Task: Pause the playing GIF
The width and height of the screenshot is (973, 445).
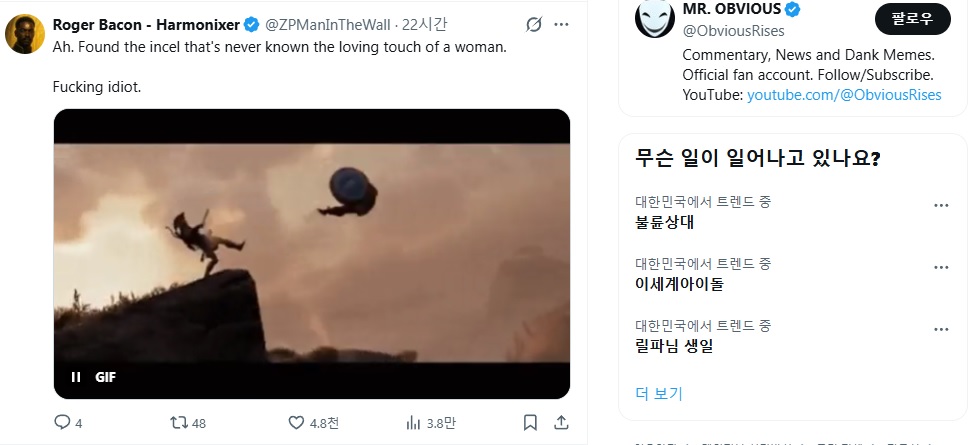Action: tap(76, 377)
